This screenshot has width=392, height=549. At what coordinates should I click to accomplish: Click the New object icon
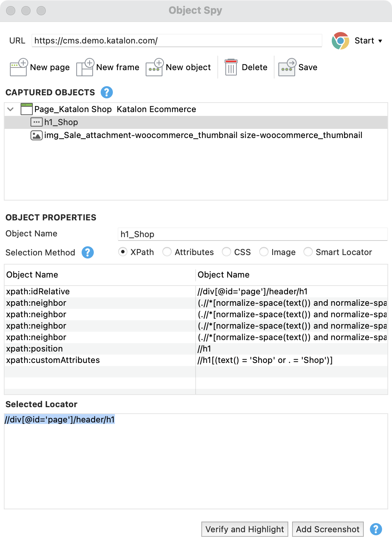click(x=154, y=67)
